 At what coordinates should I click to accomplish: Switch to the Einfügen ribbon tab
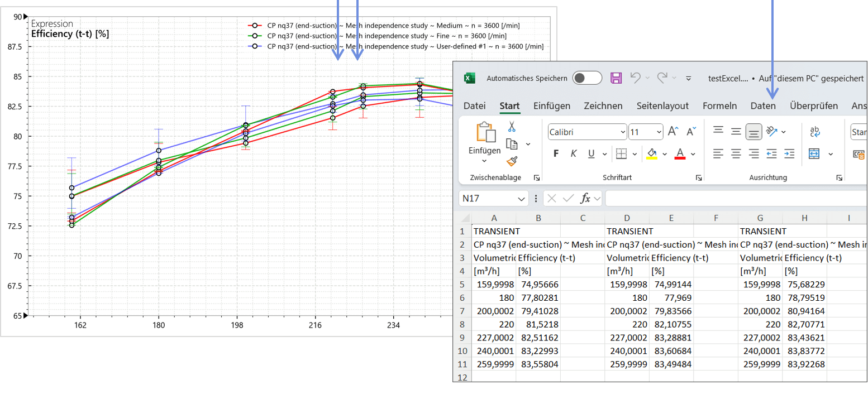tap(552, 105)
